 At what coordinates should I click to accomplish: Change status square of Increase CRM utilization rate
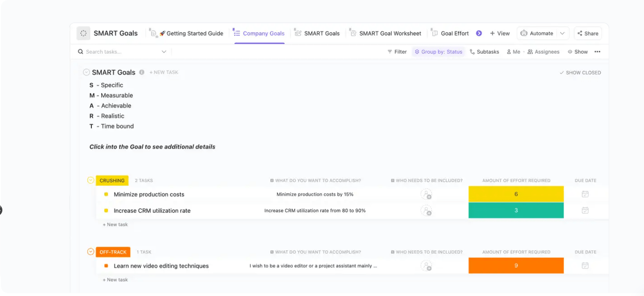(x=106, y=211)
